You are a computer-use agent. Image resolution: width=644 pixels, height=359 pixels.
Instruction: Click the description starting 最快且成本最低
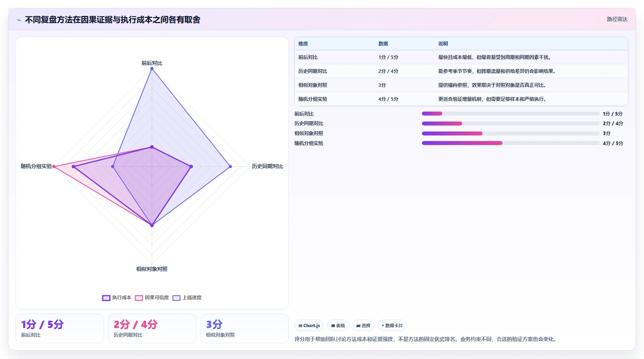click(495, 57)
